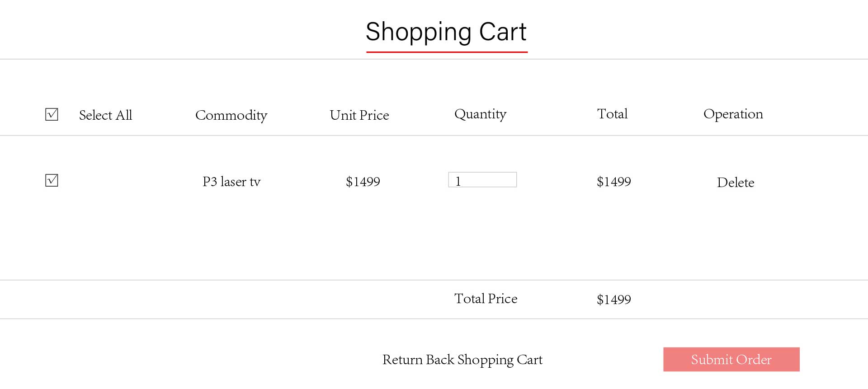Click the Shopping Cart heading
This screenshot has height=389, width=868.
tap(446, 32)
